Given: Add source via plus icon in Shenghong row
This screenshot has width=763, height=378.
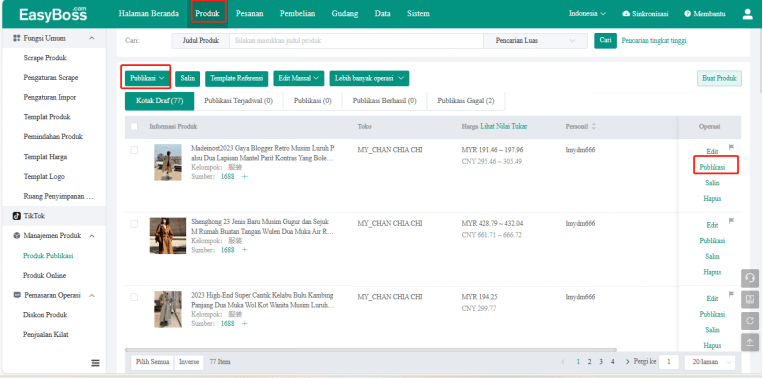Looking at the screenshot, I should click(245, 250).
